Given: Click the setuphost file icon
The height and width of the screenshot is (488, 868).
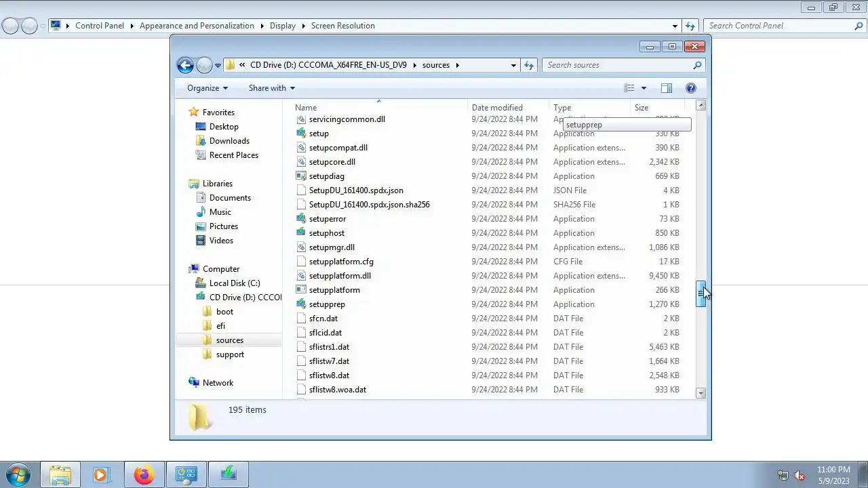Looking at the screenshot, I should pos(302,233).
